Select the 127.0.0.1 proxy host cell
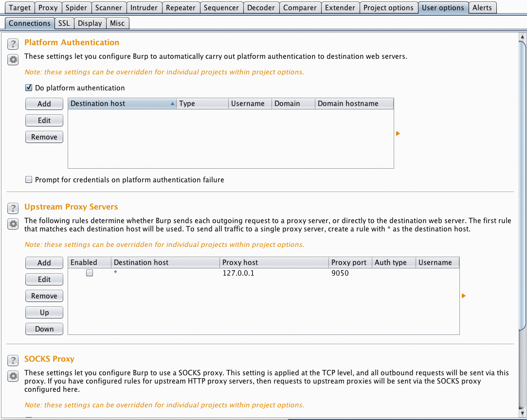The height and width of the screenshot is (420, 527). click(274, 273)
